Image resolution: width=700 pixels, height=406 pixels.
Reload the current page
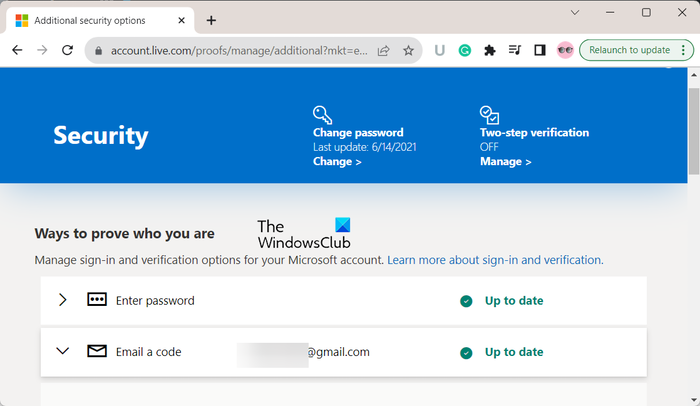point(68,50)
